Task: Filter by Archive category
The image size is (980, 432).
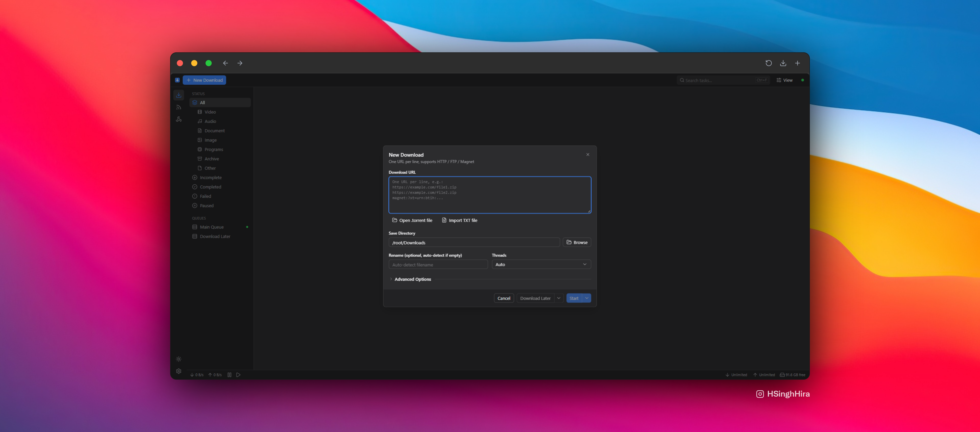Action: click(x=223, y=159)
